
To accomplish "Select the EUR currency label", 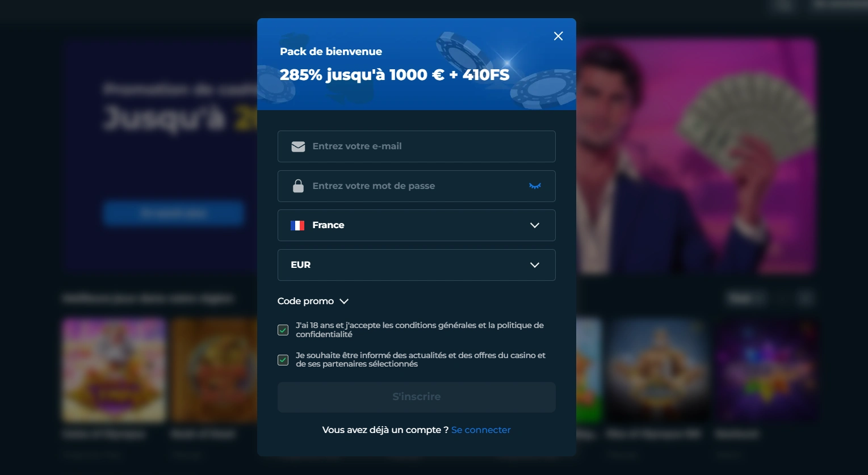I will click(301, 265).
